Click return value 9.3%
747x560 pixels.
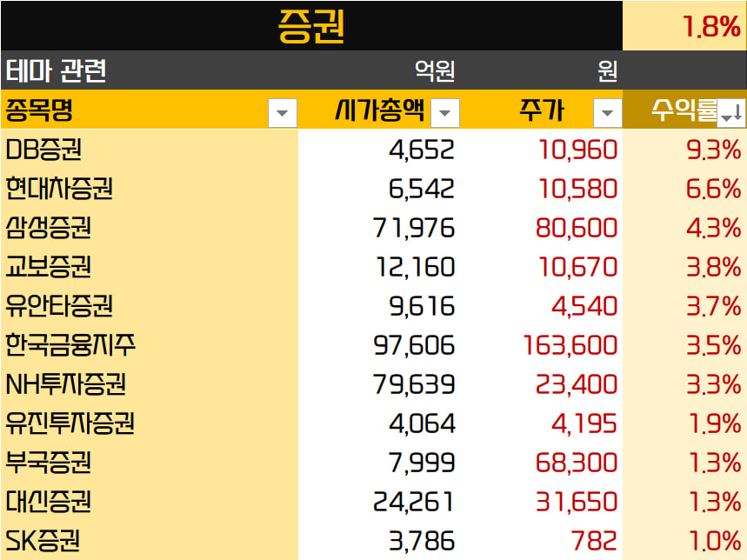click(713, 150)
